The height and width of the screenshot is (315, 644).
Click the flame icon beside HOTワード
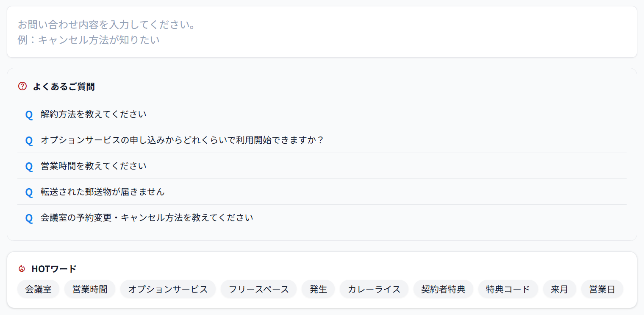(x=21, y=268)
